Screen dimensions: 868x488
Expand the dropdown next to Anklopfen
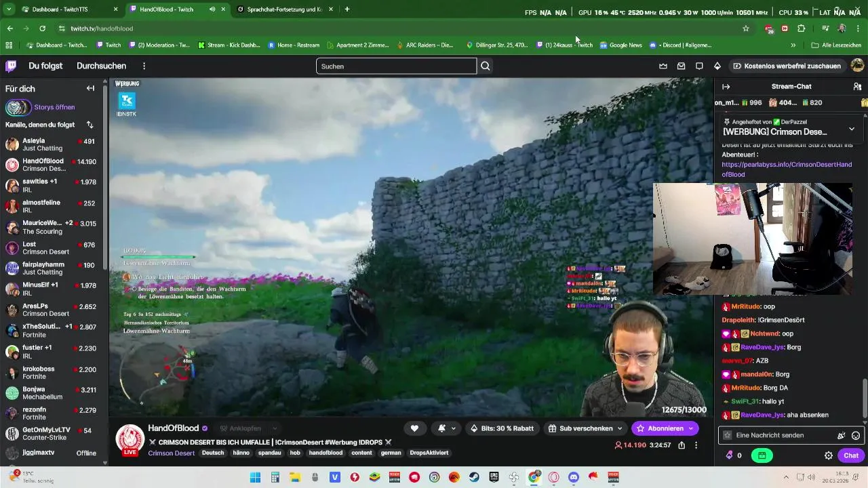[275, 428]
